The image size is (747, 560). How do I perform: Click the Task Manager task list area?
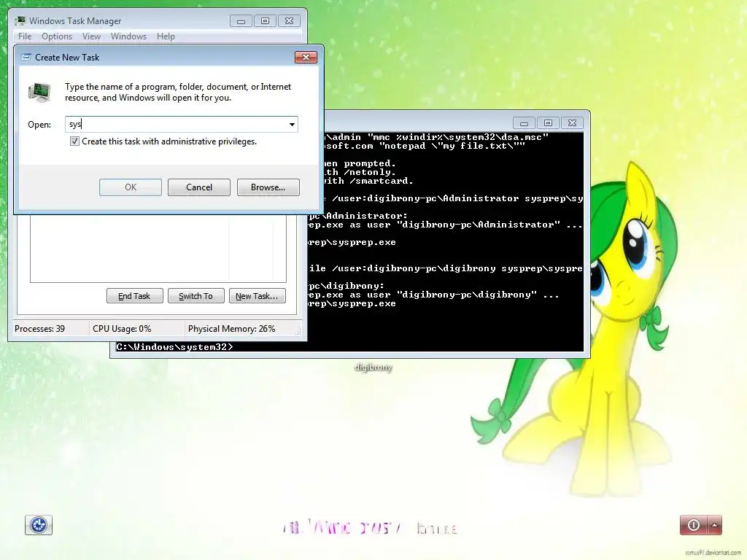click(x=158, y=248)
